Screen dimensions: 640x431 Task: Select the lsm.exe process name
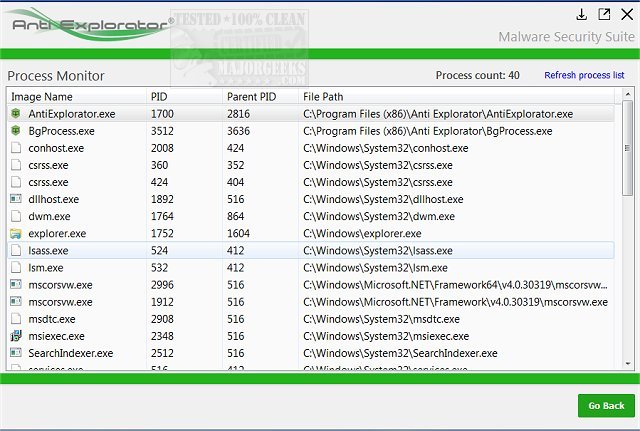46,268
